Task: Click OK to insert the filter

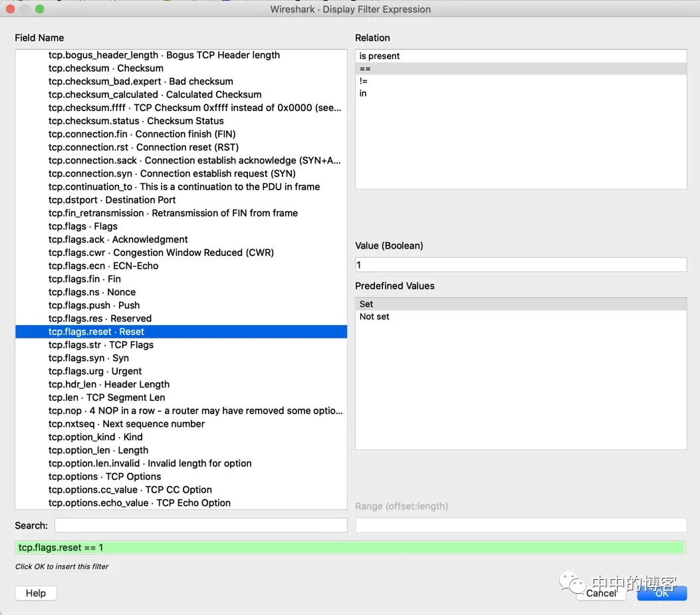Action: [x=662, y=593]
